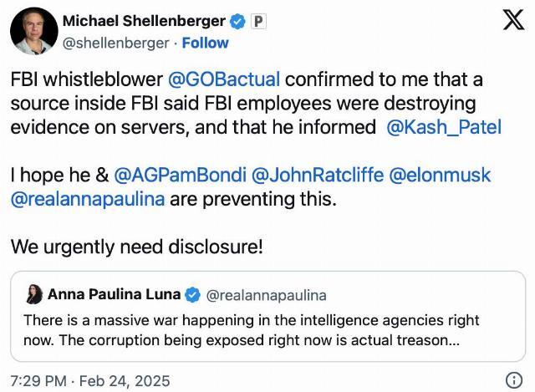Open the @elonmusk mention link
Viewport: 535px width, 392px height.
point(440,175)
